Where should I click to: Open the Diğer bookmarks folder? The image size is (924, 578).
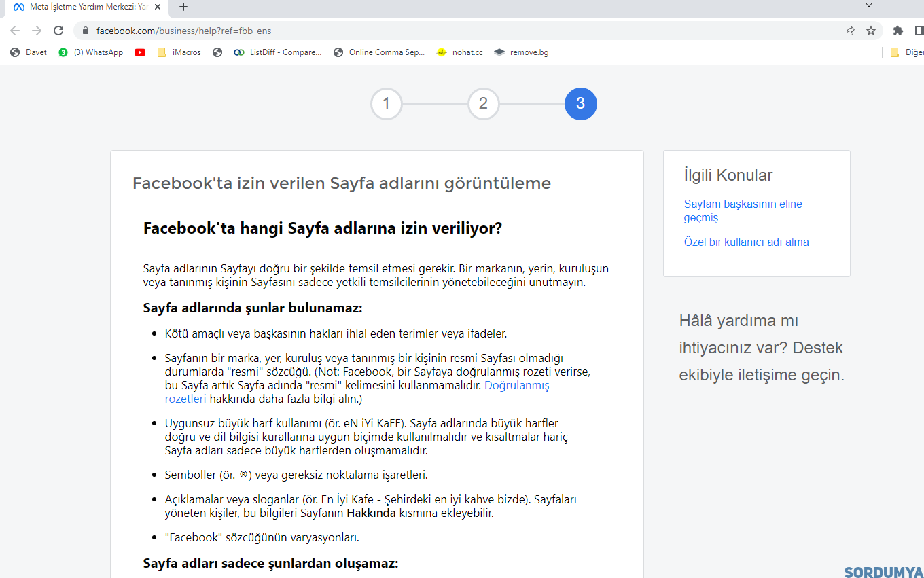pyautogui.click(x=906, y=52)
